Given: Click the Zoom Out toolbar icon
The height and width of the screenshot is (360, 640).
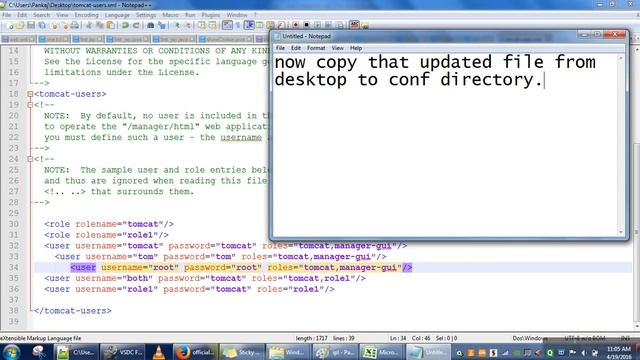Looking at the screenshot, I should point(189,25).
